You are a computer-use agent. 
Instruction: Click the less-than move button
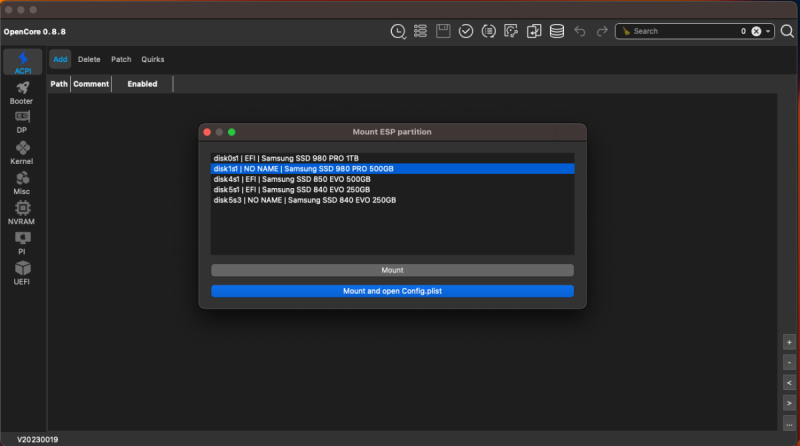[x=789, y=383]
